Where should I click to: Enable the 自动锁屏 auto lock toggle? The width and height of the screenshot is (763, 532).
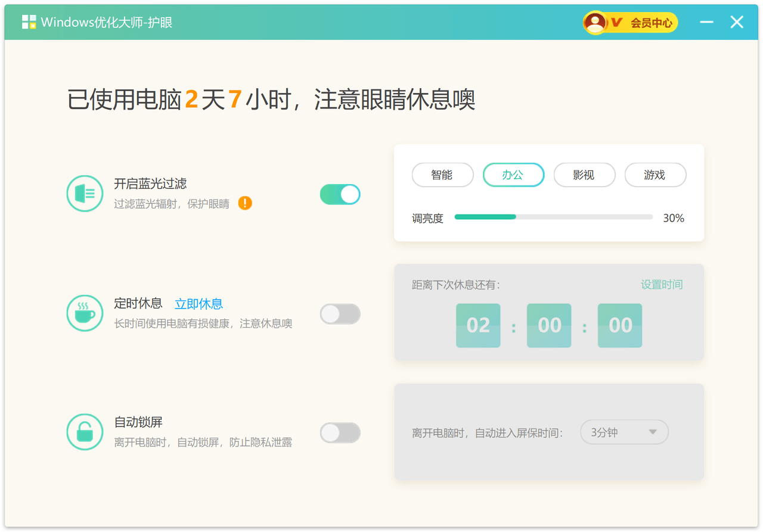pos(340,433)
